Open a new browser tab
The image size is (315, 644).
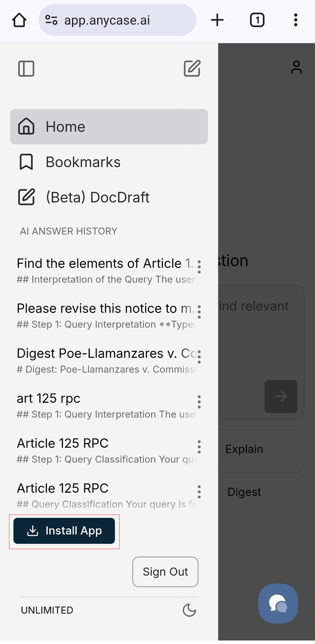point(217,20)
